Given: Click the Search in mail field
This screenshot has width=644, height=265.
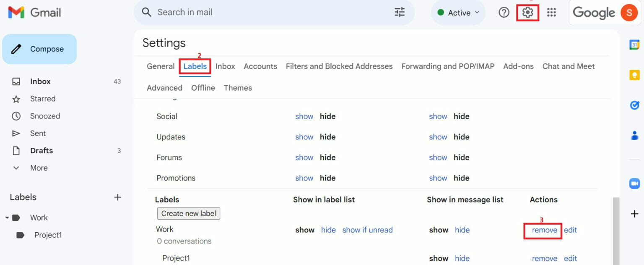Looking at the screenshot, I should coord(252,12).
